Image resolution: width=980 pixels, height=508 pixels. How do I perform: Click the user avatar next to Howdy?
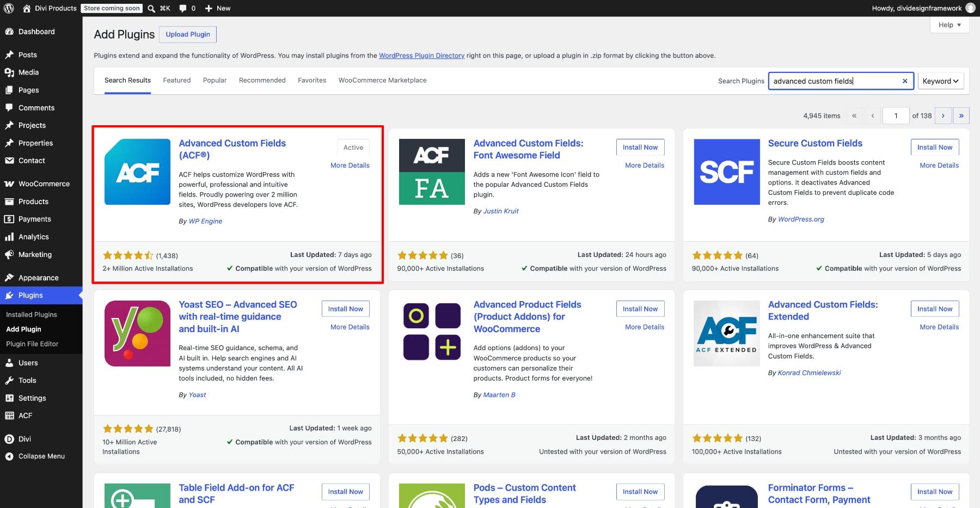970,8
